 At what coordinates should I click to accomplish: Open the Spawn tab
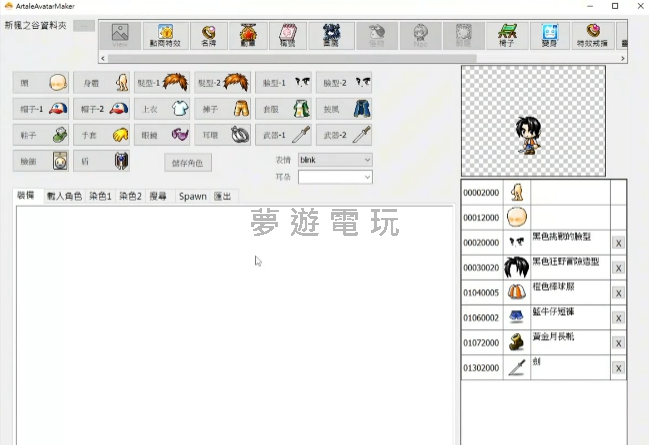point(192,196)
